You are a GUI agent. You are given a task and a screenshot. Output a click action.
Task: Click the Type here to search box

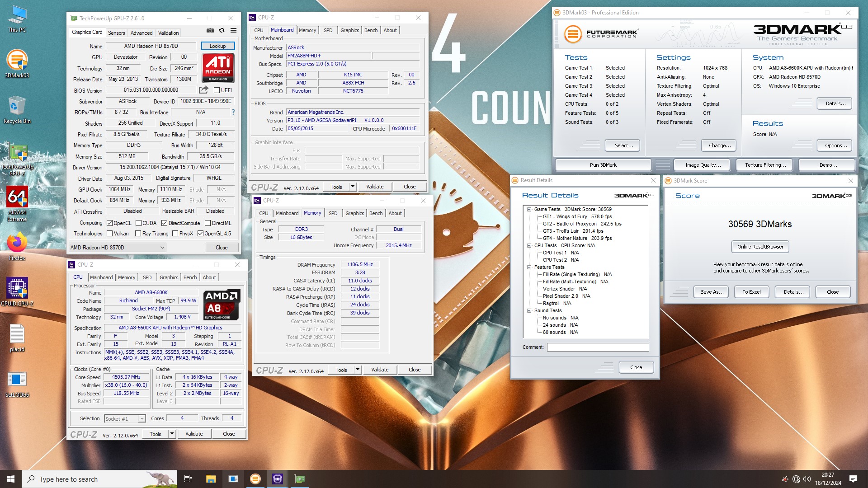(99, 479)
